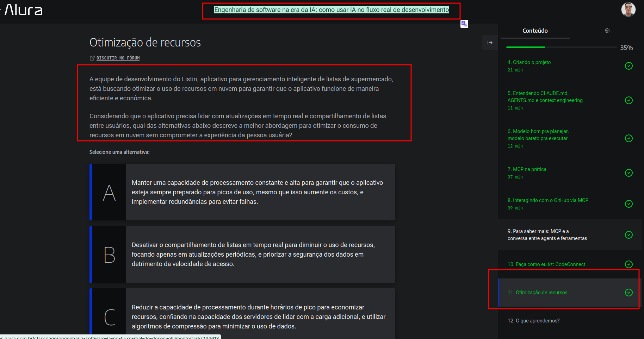Open lesson 8. Interagindo com o GitHub via MCP
The height and width of the screenshot is (339, 644).
[x=548, y=200]
